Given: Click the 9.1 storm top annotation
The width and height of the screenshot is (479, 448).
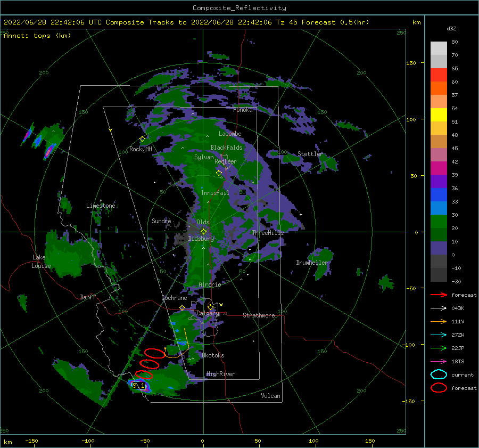Looking at the screenshot, I should point(138,385).
